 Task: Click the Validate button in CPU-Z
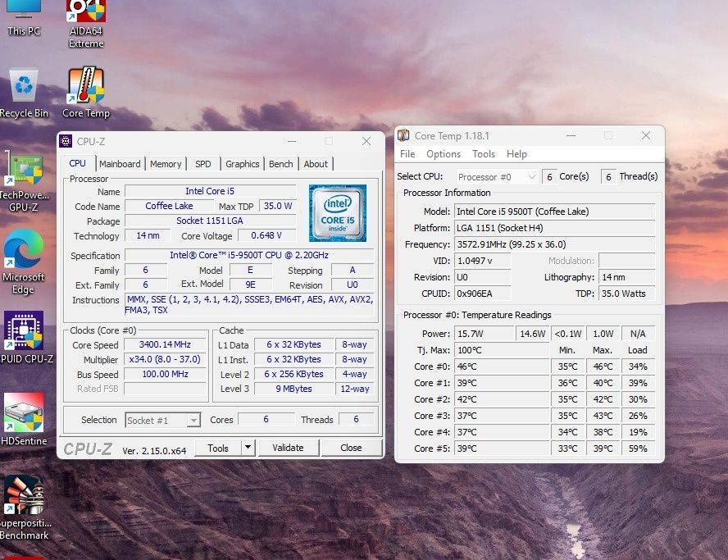point(288,448)
